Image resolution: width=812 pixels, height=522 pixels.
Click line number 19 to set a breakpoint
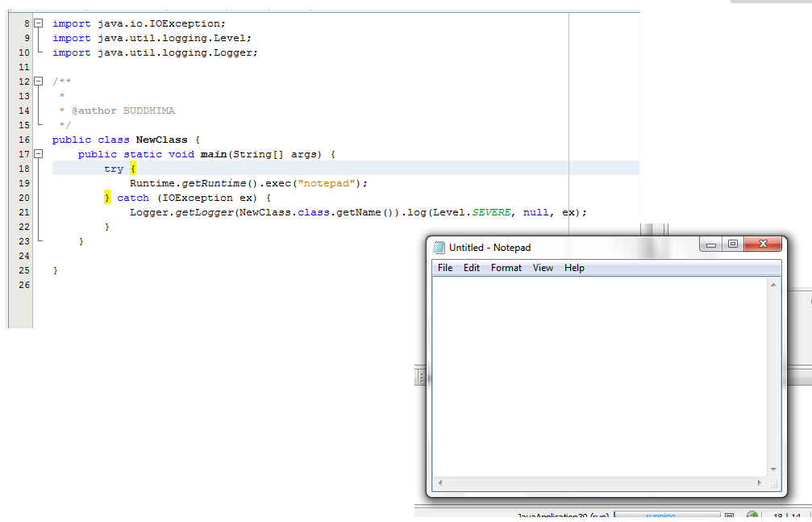23,183
